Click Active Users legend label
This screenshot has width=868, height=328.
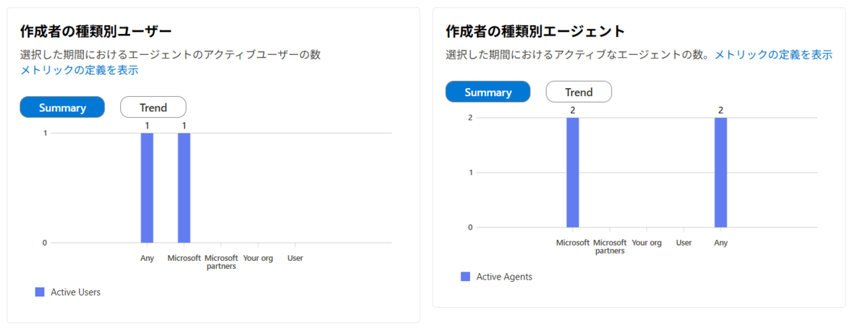(x=75, y=292)
